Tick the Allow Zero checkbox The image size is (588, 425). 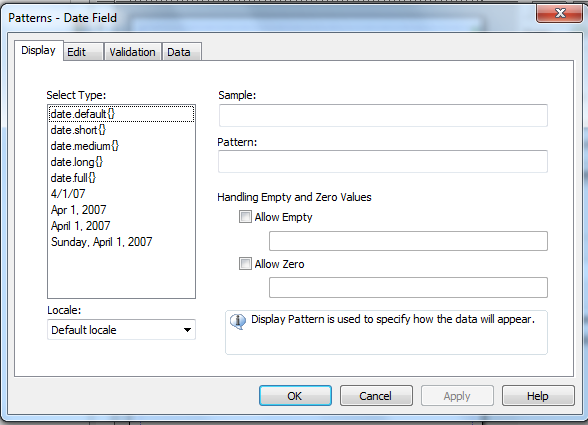pos(245,264)
